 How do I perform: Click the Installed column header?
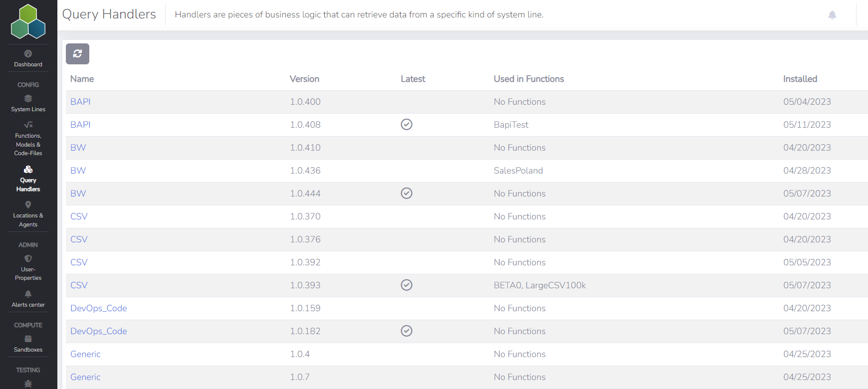coord(800,79)
